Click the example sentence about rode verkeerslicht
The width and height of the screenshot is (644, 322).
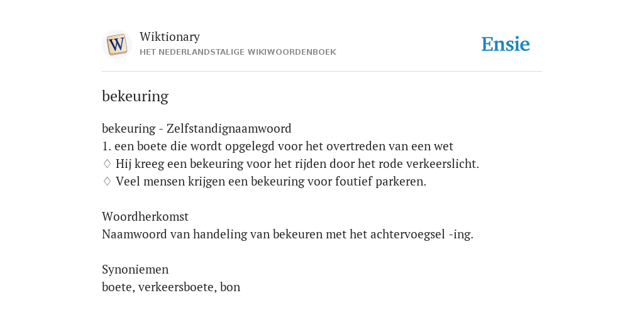click(x=297, y=164)
